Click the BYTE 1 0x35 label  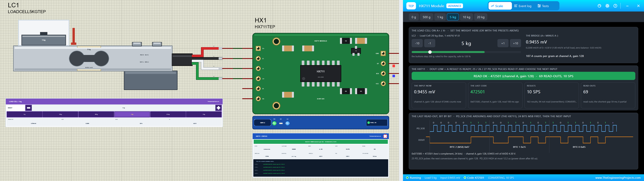click(519, 147)
